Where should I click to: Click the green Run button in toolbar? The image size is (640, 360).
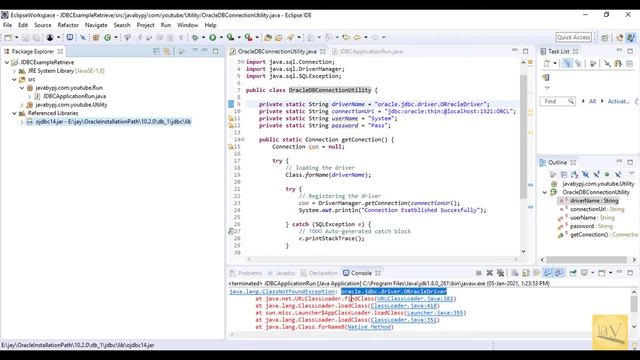213,38
